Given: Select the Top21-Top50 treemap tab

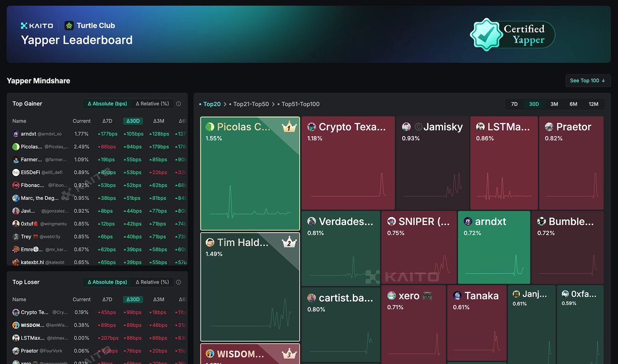Looking at the screenshot, I should click(x=250, y=104).
